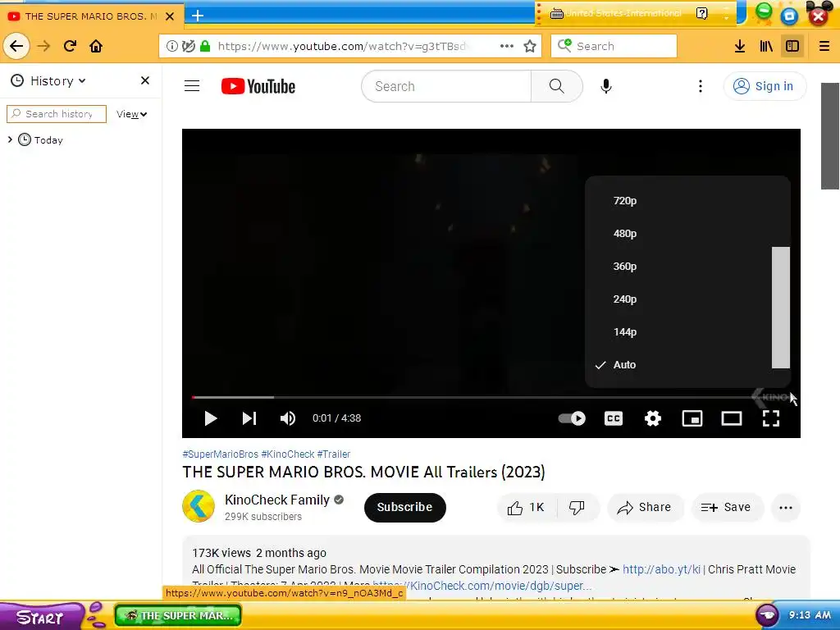Screen dimensions: 840x630
Task: Play the video
Action: pyautogui.click(x=211, y=418)
